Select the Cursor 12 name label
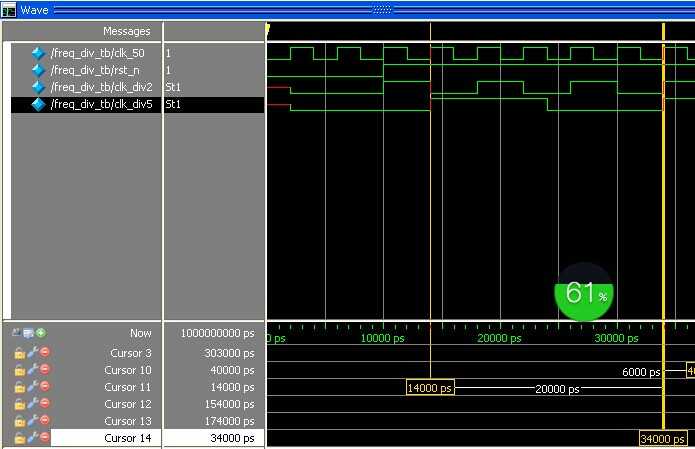 128,404
